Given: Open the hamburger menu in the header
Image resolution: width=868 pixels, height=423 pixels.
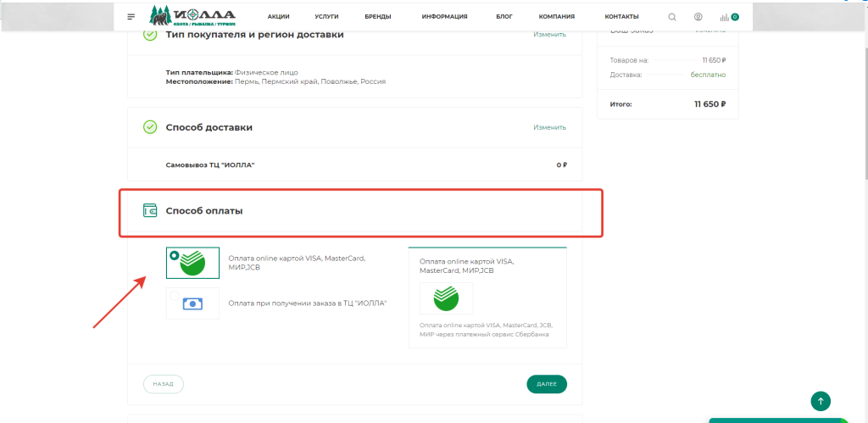Looking at the screenshot, I should 131,17.
